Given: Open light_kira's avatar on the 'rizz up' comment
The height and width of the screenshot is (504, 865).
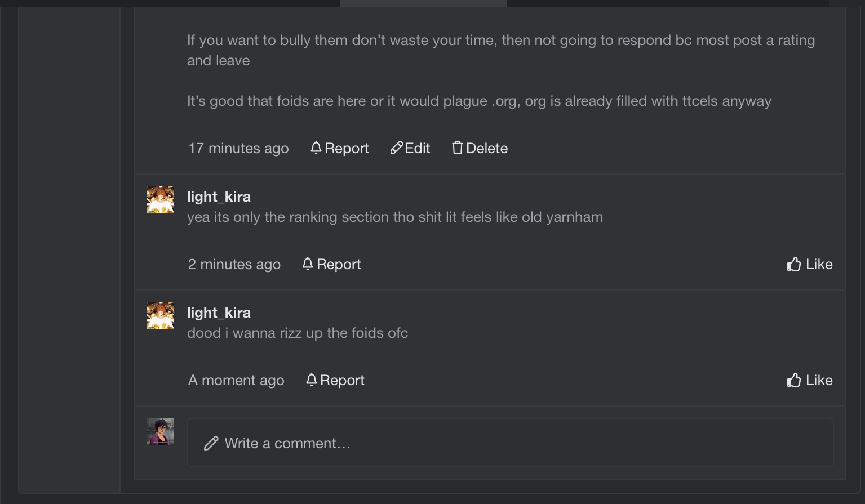Looking at the screenshot, I should (x=160, y=315).
